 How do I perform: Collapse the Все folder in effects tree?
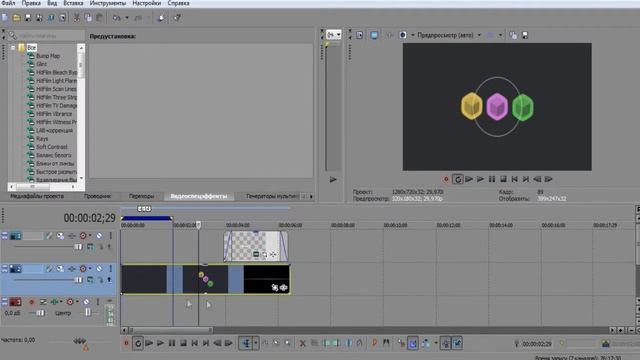point(13,48)
